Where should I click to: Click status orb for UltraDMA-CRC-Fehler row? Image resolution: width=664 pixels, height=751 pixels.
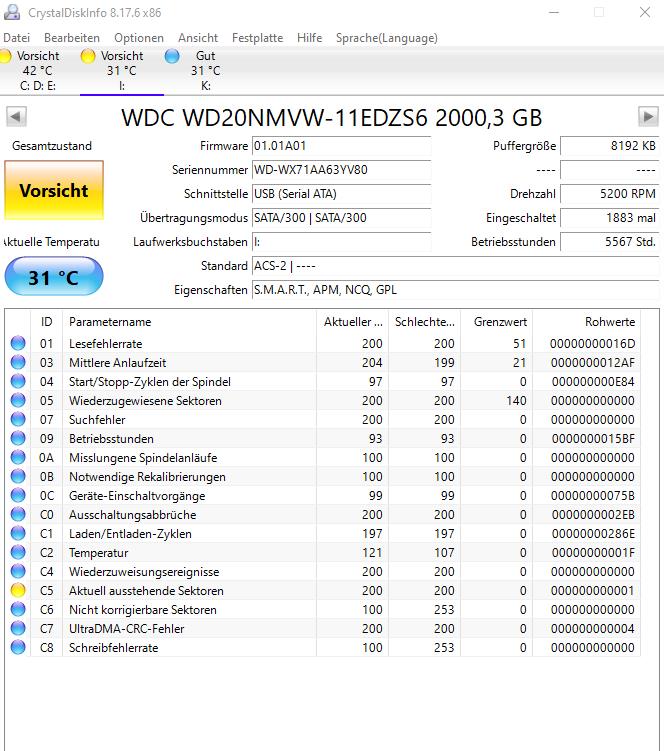coord(18,628)
